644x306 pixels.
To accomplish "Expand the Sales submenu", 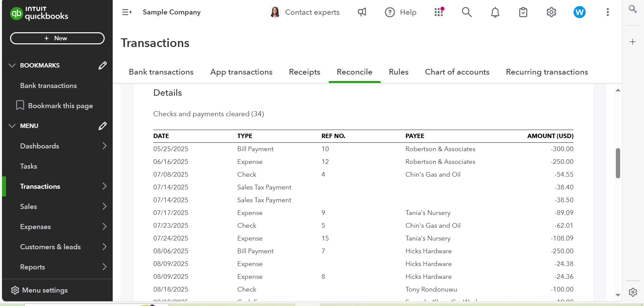I will tap(104, 207).
